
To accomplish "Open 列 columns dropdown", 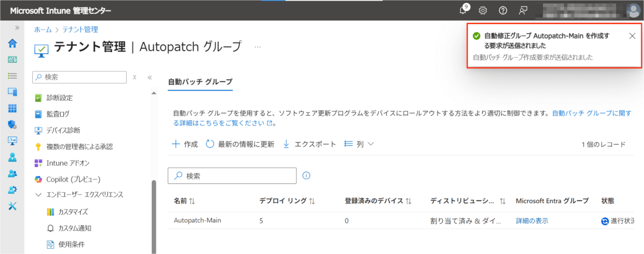I will [359, 144].
